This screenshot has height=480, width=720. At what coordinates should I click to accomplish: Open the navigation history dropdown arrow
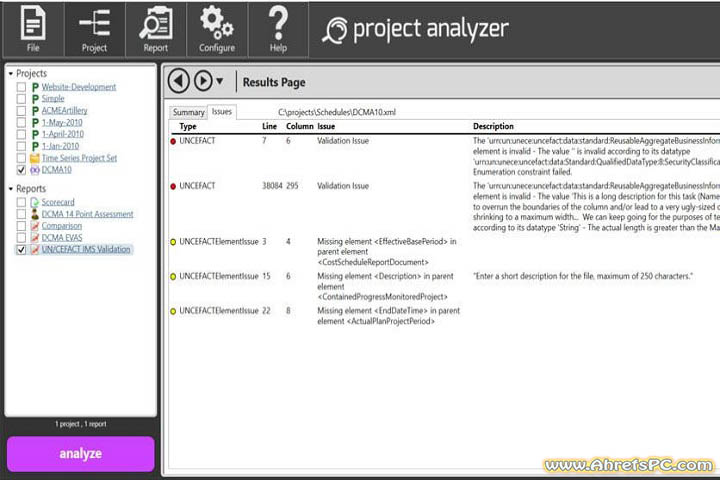click(x=219, y=81)
